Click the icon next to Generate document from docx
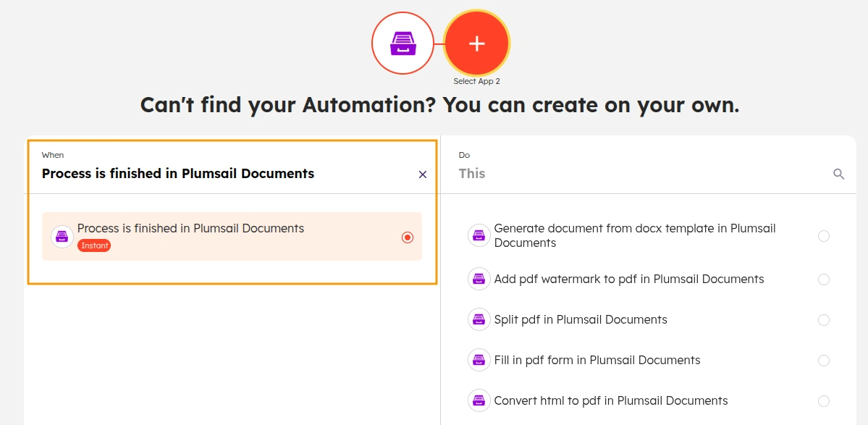The width and height of the screenshot is (868, 425). [479, 235]
